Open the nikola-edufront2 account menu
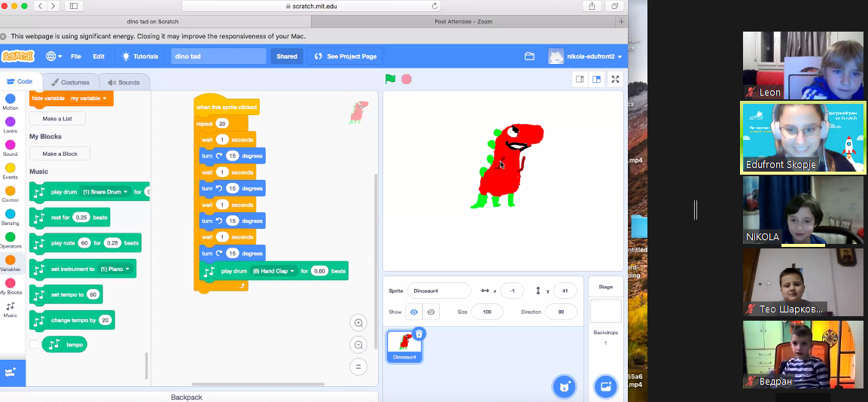This screenshot has width=868, height=402. tap(586, 56)
